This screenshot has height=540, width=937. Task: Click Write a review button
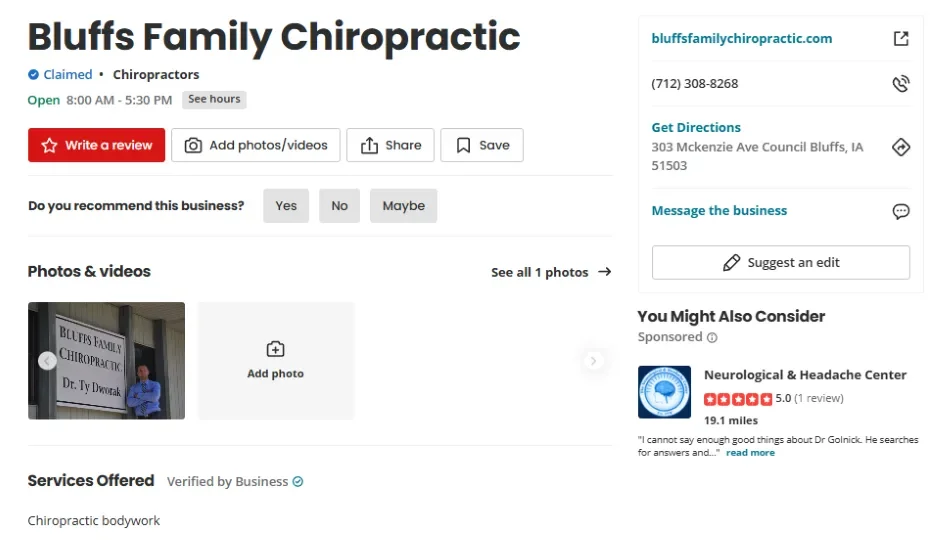pyautogui.click(x=96, y=145)
